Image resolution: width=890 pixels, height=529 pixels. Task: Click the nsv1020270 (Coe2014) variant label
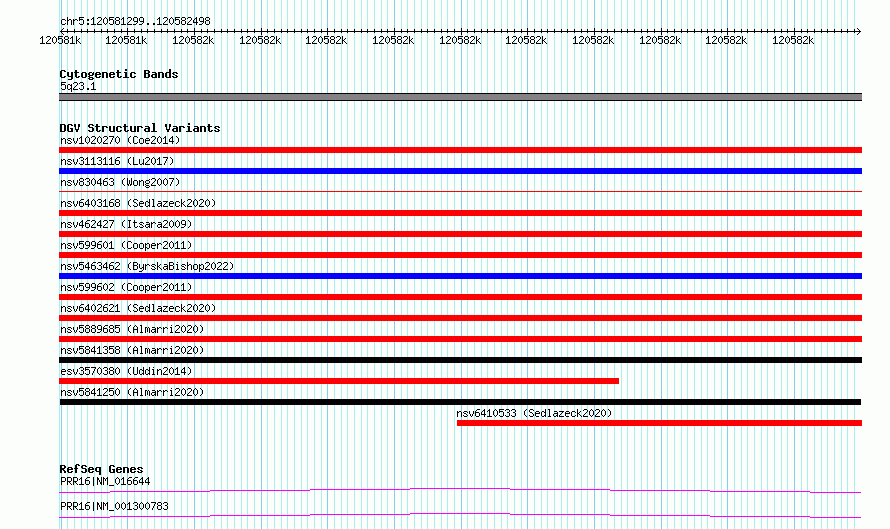(x=120, y=140)
